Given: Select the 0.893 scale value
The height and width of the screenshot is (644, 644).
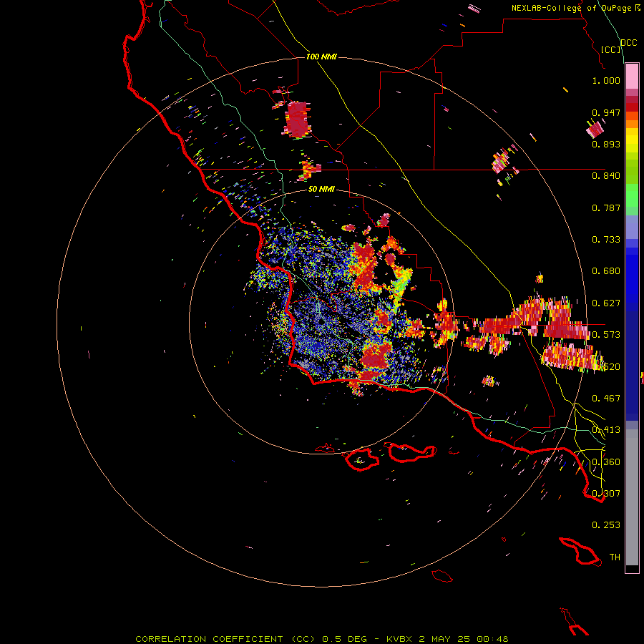Looking at the screenshot, I should (x=606, y=144).
